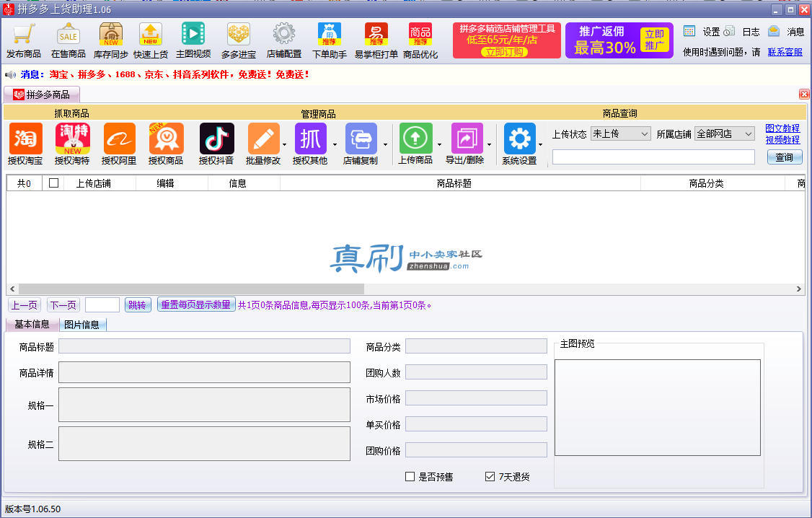
Task: Click 跳转 jump button
Action: click(x=137, y=304)
